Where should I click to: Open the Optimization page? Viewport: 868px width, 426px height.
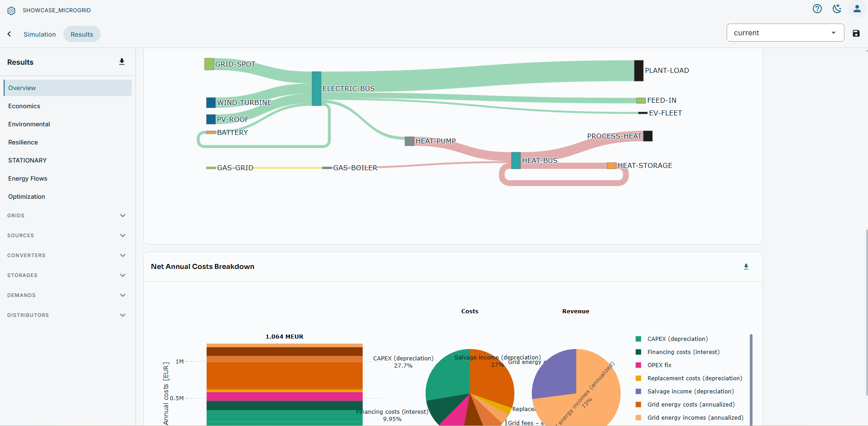coord(68,196)
